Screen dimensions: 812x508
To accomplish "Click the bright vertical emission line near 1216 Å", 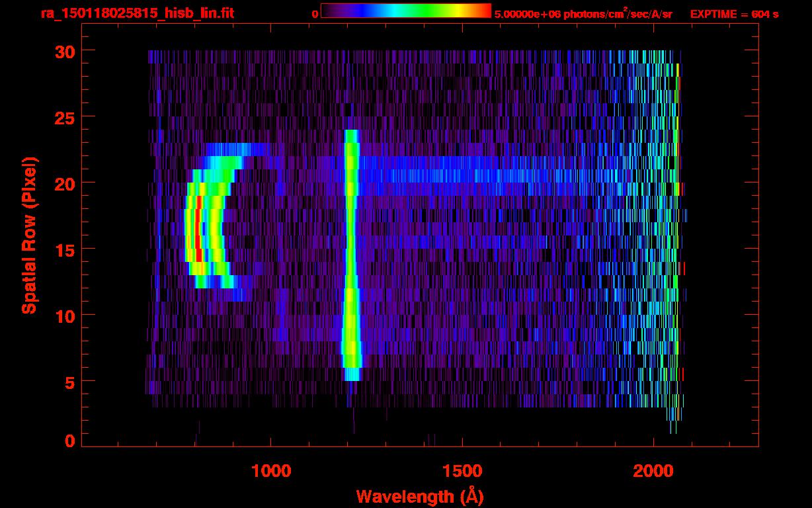I will tap(351, 255).
